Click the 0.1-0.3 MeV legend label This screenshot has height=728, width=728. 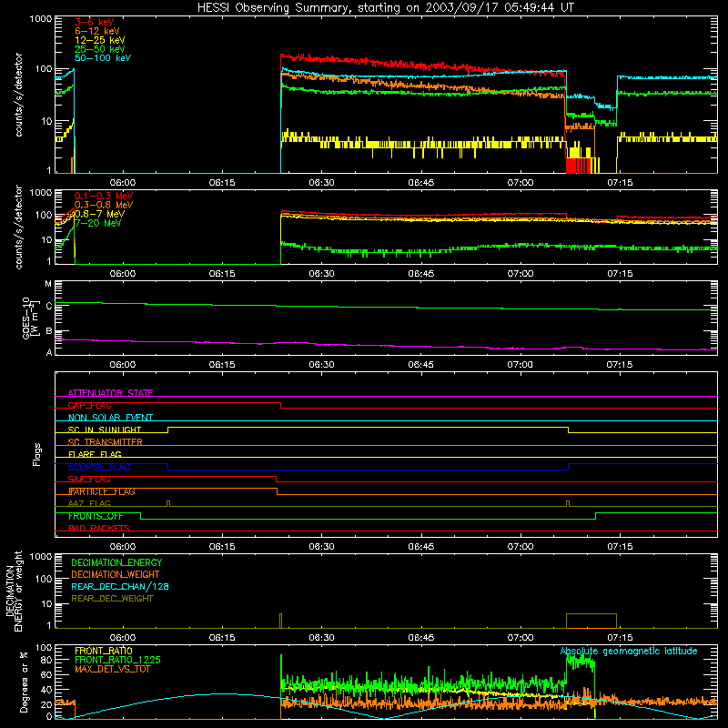(x=104, y=196)
